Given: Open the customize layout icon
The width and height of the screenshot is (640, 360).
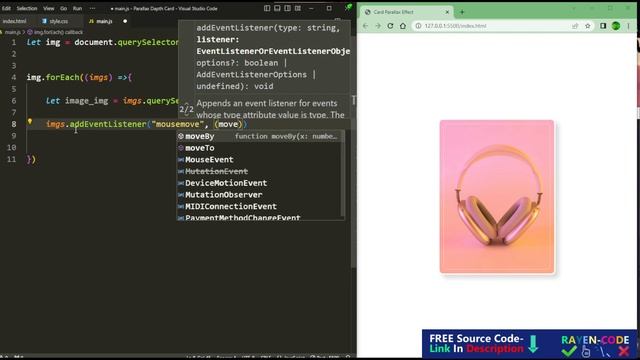Looking at the screenshot, I should [x=298, y=8].
